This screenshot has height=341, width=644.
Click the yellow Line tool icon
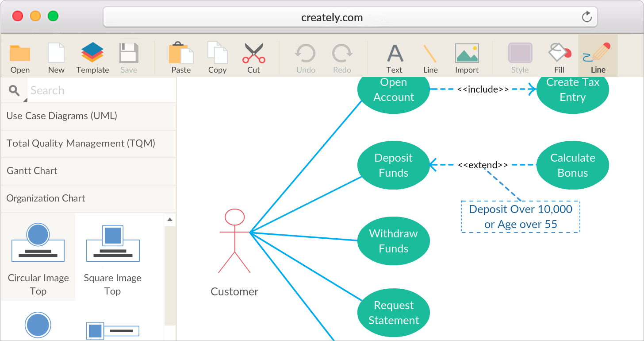tap(430, 54)
